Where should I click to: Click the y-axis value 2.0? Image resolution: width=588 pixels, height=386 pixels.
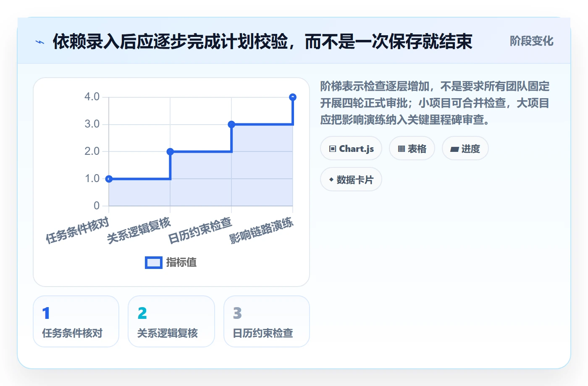[92, 151]
